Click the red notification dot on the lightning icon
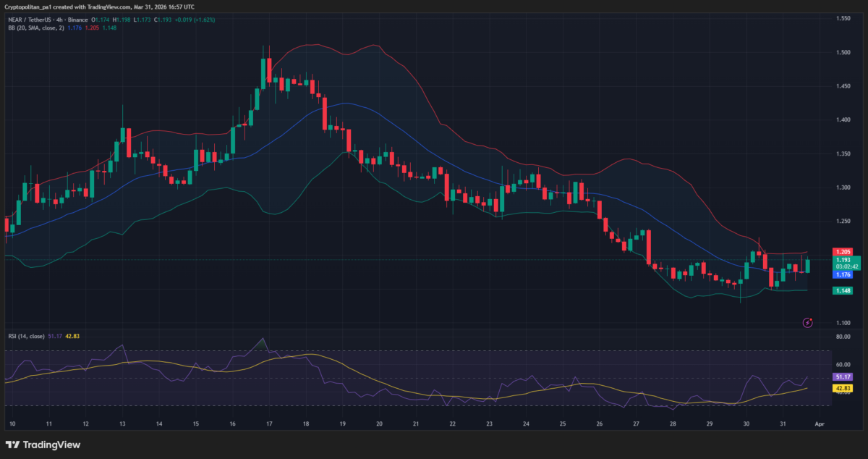 click(x=811, y=319)
